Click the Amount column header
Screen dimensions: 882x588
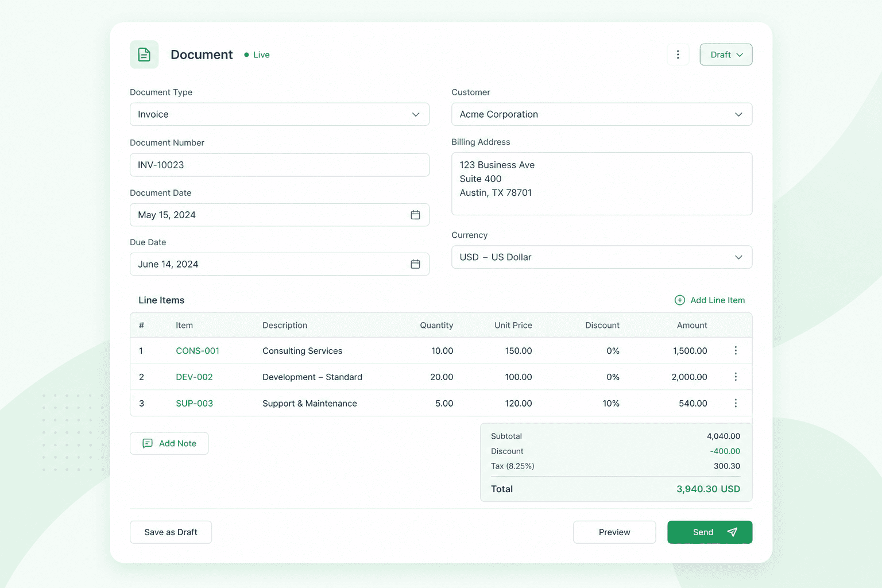click(692, 326)
